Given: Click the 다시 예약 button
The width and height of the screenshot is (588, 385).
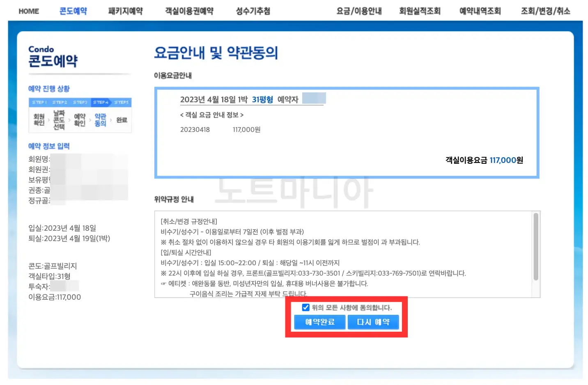Looking at the screenshot, I should point(373,322).
